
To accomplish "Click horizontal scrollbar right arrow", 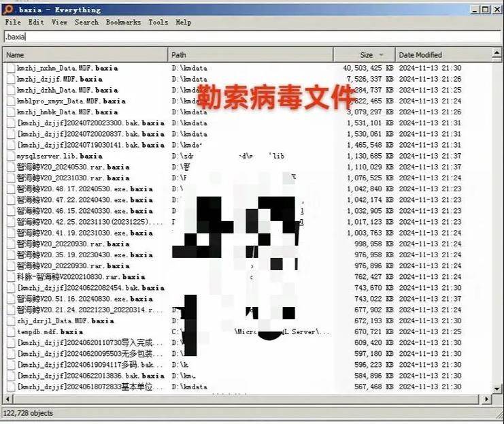I will click(x=486, y=399).
